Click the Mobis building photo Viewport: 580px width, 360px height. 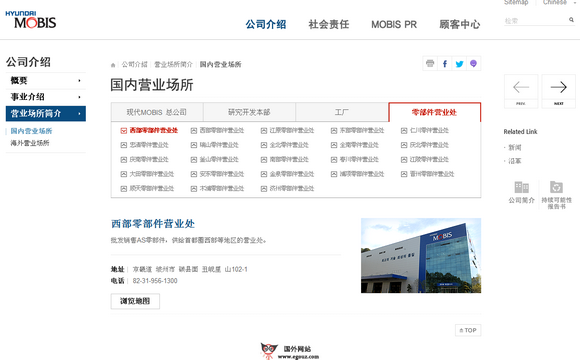[x=421, y=256]
